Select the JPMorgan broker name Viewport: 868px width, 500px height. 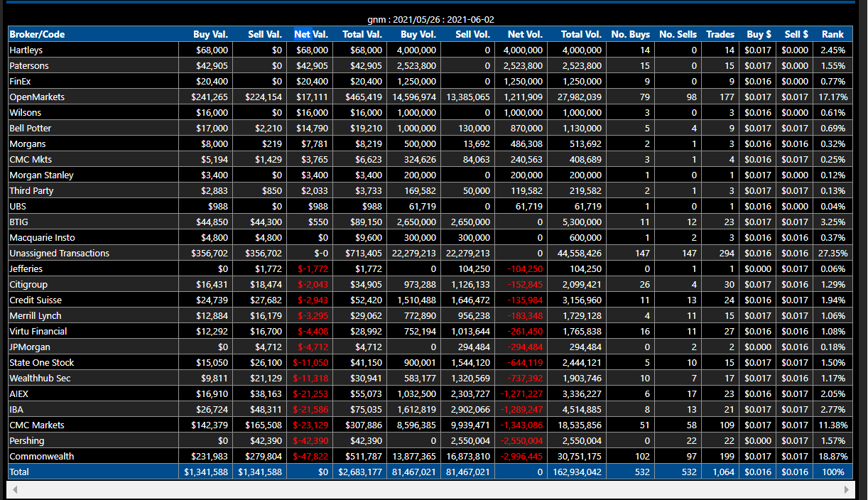[30, 347]
